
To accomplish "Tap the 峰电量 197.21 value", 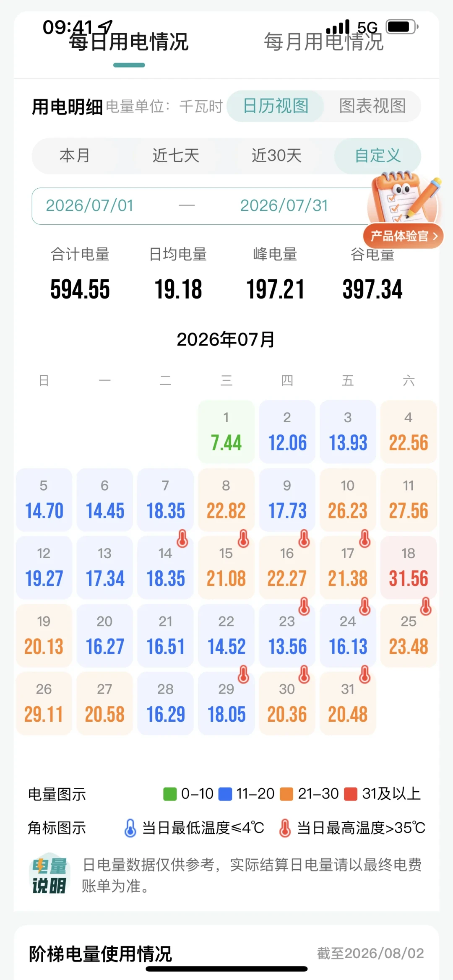I will click(275, 289).
